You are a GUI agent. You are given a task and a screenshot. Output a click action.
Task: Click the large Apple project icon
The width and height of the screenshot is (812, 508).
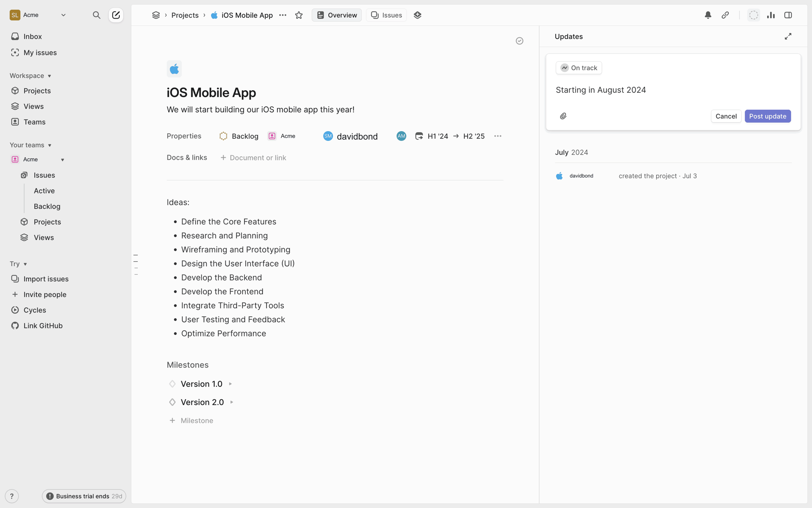[174, 69]
